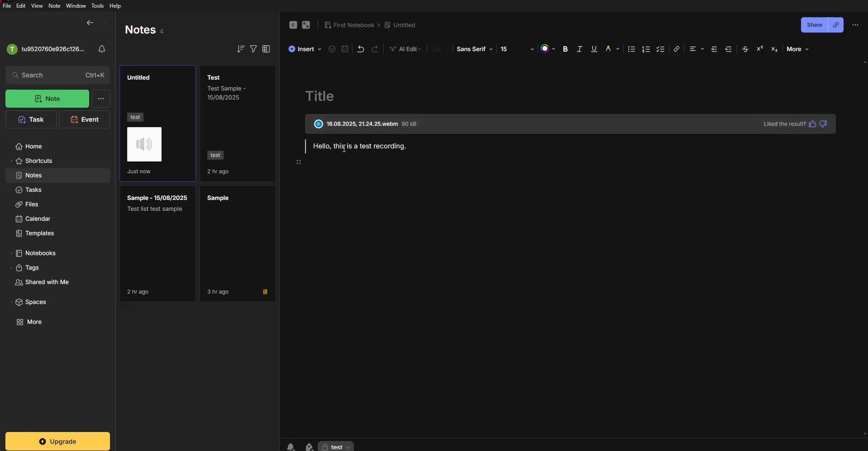Toggle the checklist formatting
Viewport: 868px width, 451px height.
661,49
